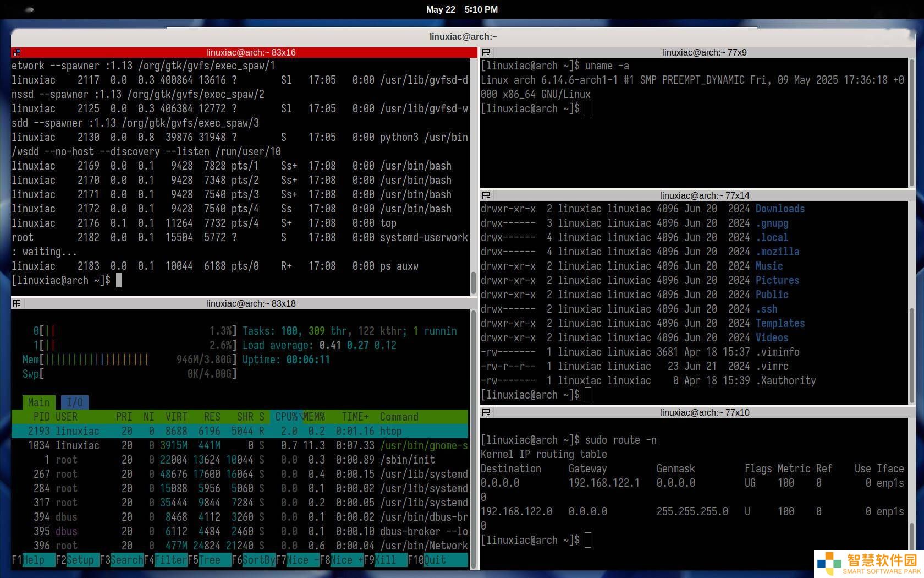Click F9 Kill in htop footer
Viewport: 924px width, 578px height.
click(386, 560)
